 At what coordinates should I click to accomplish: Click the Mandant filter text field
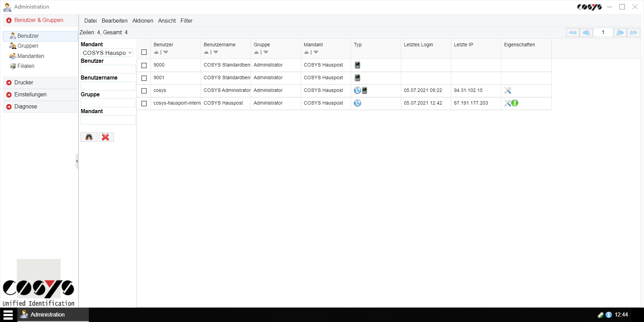click(108, 120)
